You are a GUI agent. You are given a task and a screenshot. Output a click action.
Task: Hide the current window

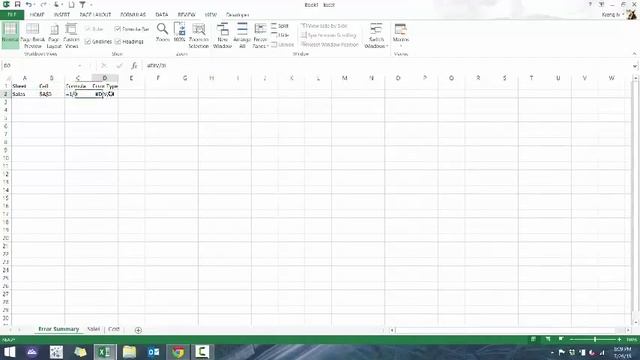(x=280, y=35)
